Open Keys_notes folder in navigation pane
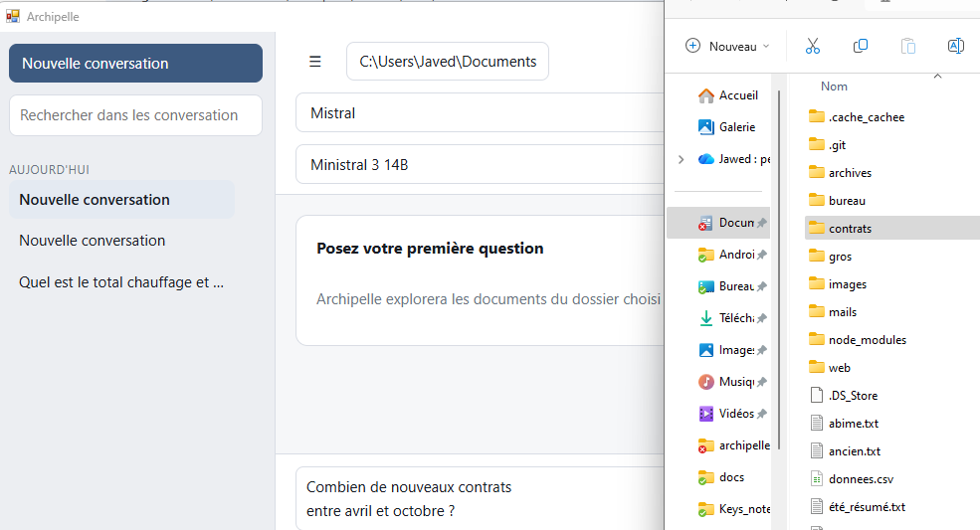This screenshot has width=980, height=530. (x=733, y=509)
